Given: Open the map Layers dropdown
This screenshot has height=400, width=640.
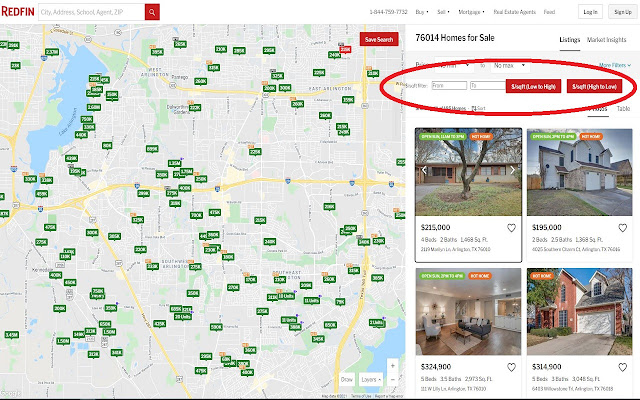Looking at the screenshot, I should pyautogui.click(x=371, y=380).
